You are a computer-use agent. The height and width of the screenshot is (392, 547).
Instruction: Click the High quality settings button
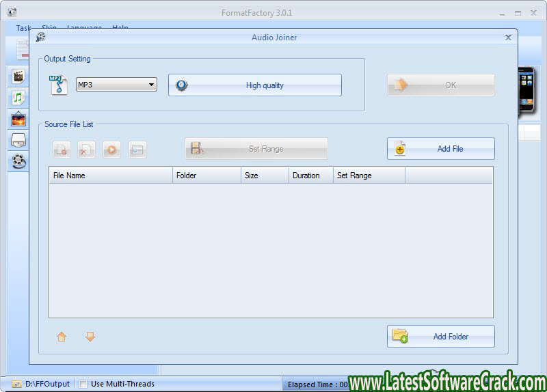[255, 85]
